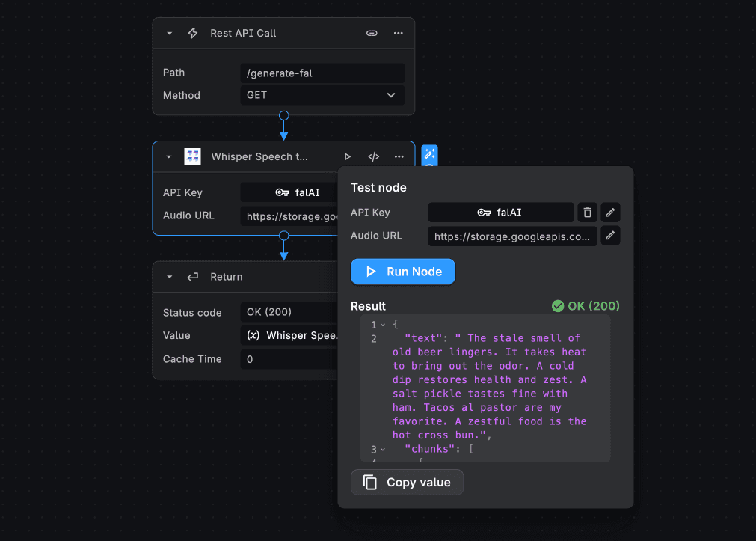The height and width of the screenshot is (541, 756).
Task: Click the link icon on Rest API Call node
Action: coord(372,34)
